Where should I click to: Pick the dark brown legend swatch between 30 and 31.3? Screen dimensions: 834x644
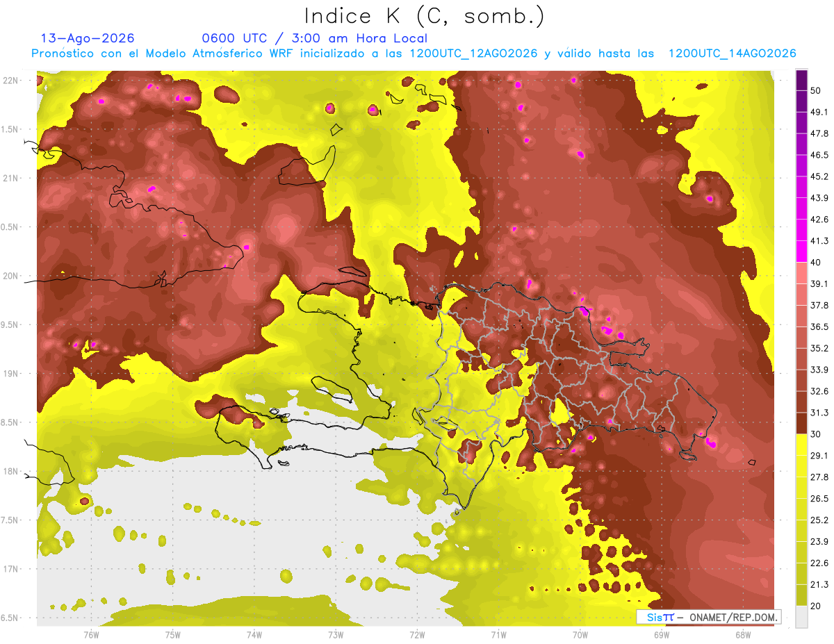pyautogui.click(x=801, y=423)
